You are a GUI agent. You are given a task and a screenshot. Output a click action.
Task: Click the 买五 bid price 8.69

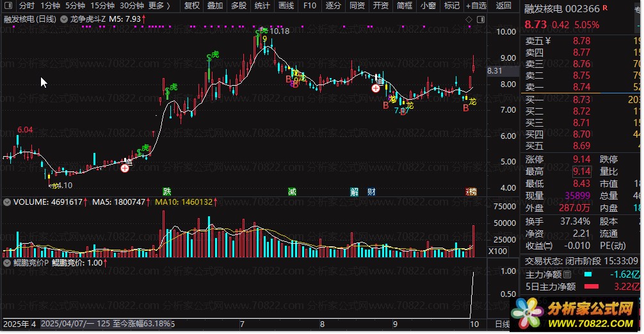(581, 146)
